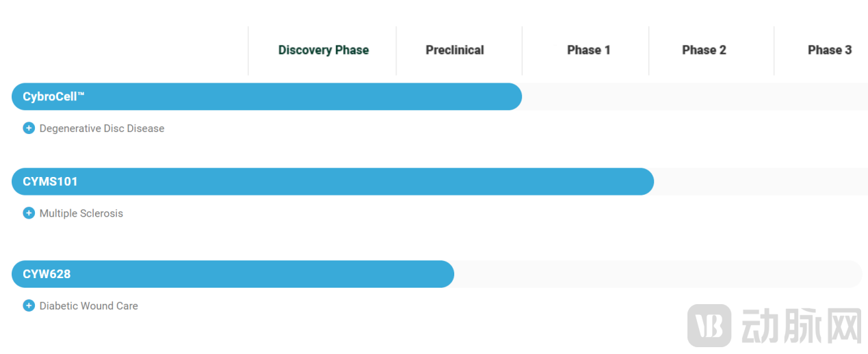The height and width of the screenshot is (354, 868).
Task: Open the Diabetic Wound Care plus icon
Action: [x=29, y=305]
